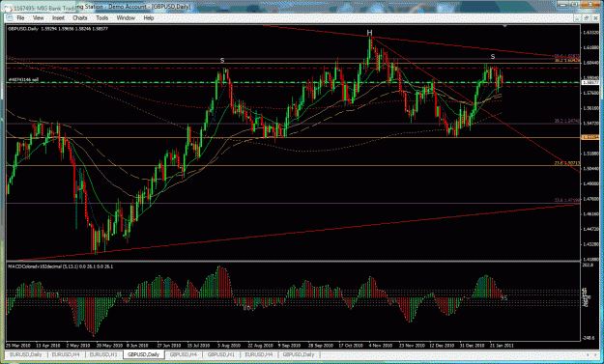Click the 4 Nov 2010 date label
The height and width of the screenshot is (364, 604).
380,345
